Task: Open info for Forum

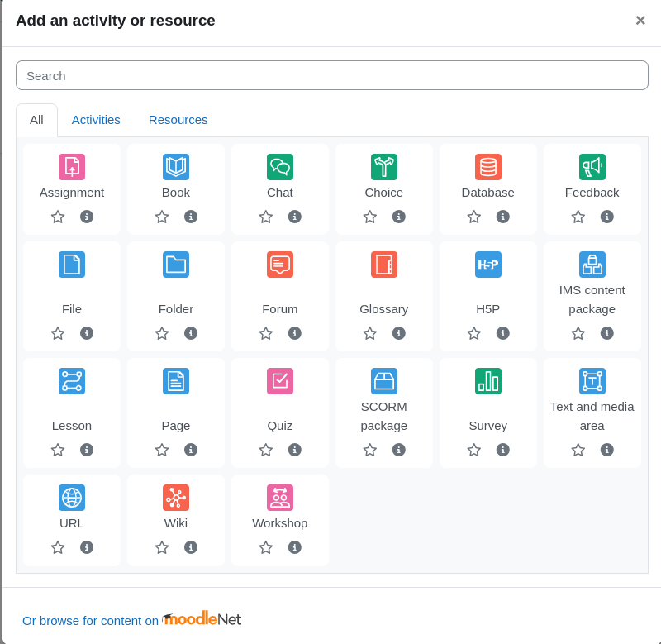Action: 295,334
